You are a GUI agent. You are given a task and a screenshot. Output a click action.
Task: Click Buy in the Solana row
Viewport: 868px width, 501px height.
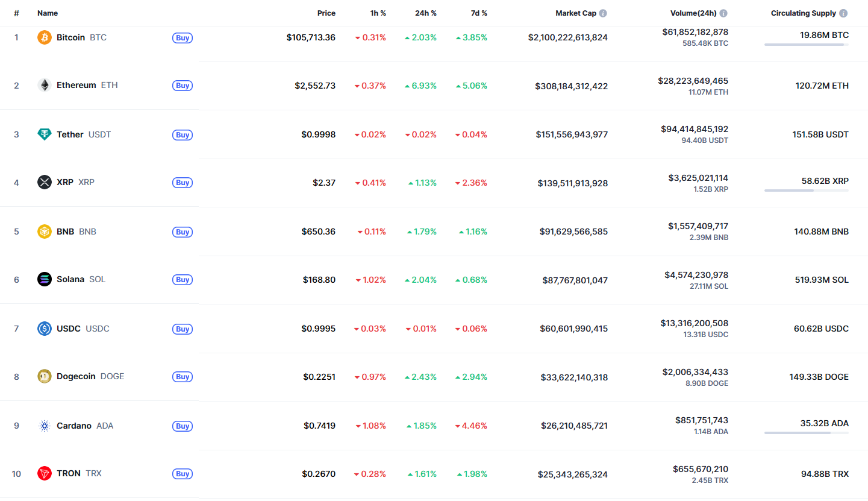[x=183, y=279]
